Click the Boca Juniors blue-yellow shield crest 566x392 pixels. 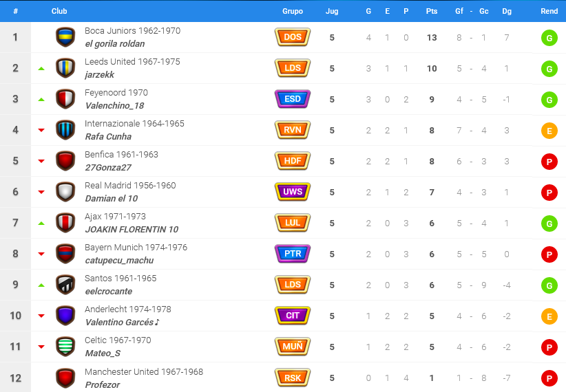click(65, 37)
